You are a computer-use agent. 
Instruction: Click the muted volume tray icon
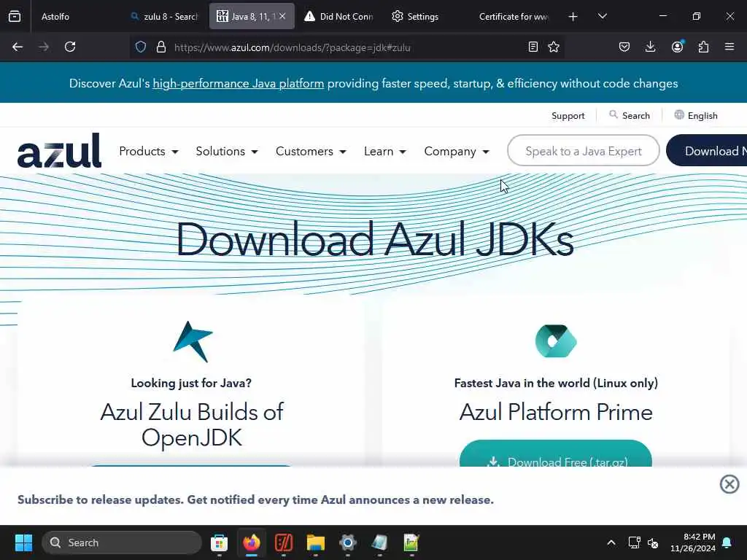pyautogui.click(x=653, y=542)
